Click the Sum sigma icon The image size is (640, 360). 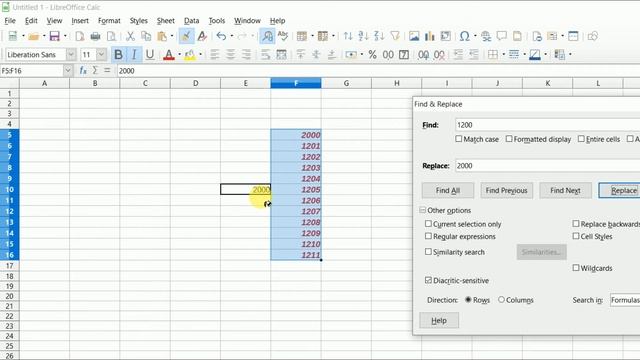(95, 71)
